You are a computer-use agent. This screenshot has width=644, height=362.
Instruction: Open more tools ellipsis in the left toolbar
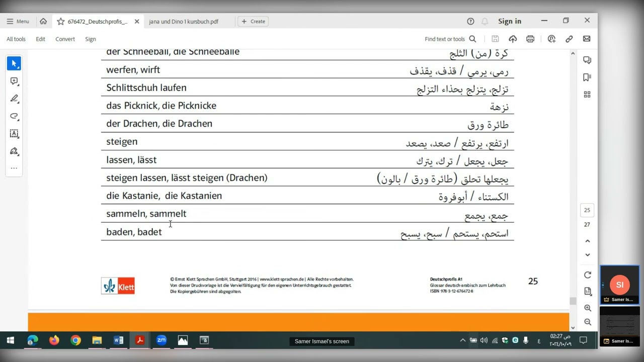point(14,168)
